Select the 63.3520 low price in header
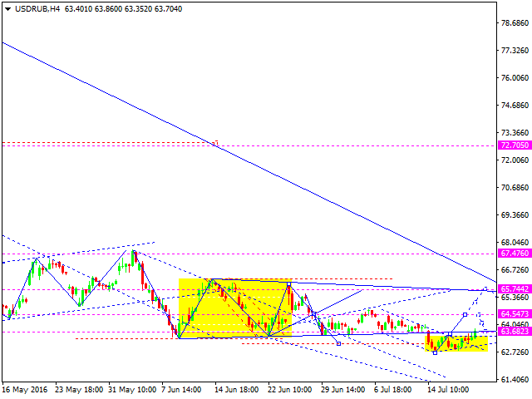The image size is (532, 399). pyautogui.click(x=139, y=9)
